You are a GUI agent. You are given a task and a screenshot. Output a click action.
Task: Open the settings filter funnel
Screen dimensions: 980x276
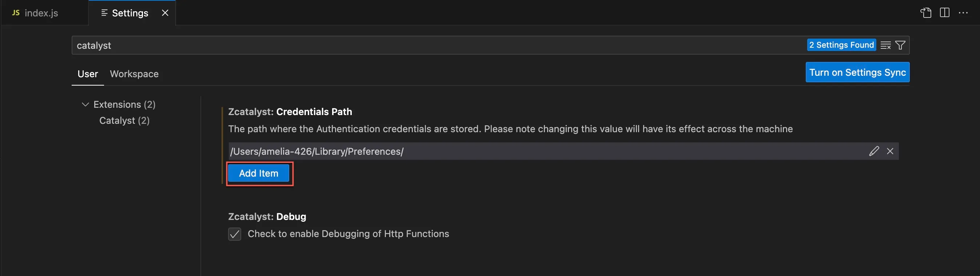(900, 45)
